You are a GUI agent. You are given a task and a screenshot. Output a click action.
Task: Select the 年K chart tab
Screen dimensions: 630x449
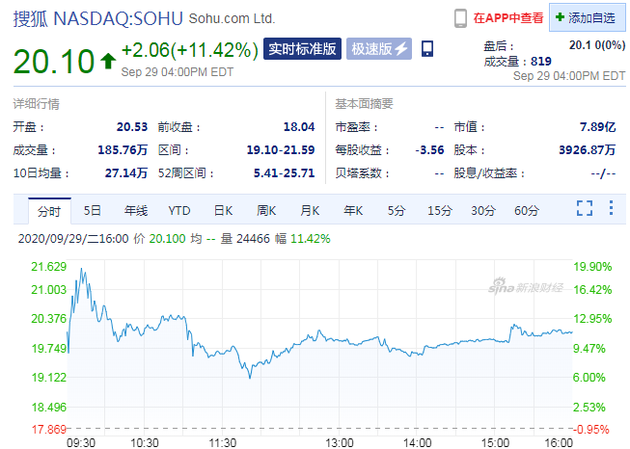353,210
